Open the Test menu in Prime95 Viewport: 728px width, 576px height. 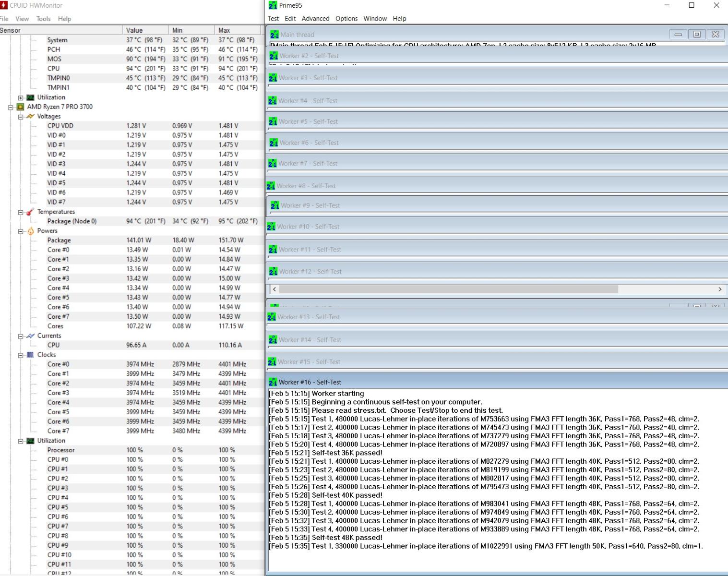coord(273,19)
